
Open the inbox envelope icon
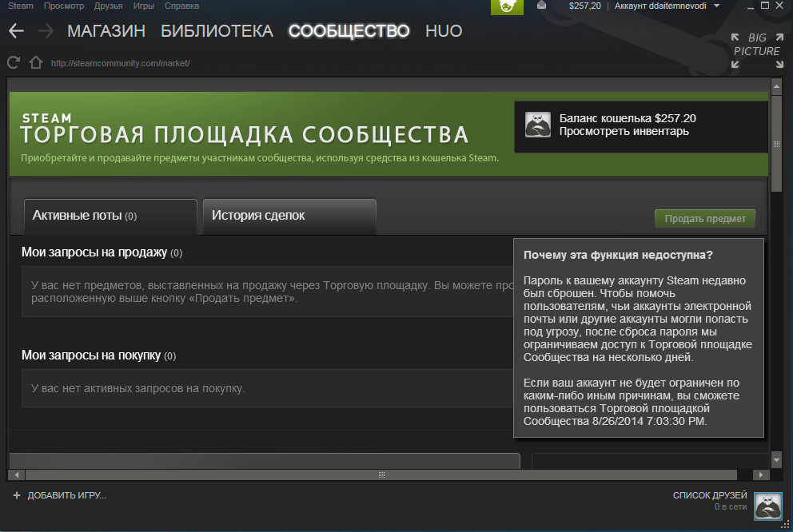tap(541, 6)
